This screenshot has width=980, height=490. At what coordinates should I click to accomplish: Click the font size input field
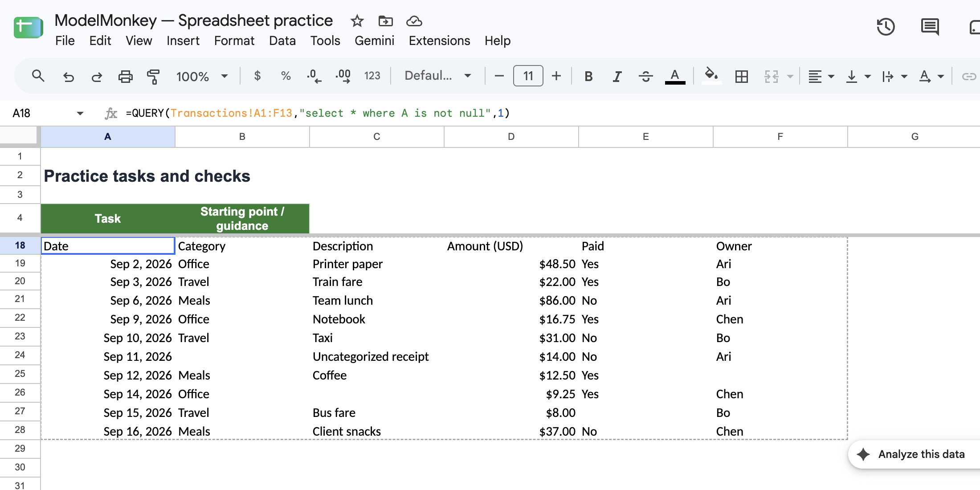coord(528,76)
